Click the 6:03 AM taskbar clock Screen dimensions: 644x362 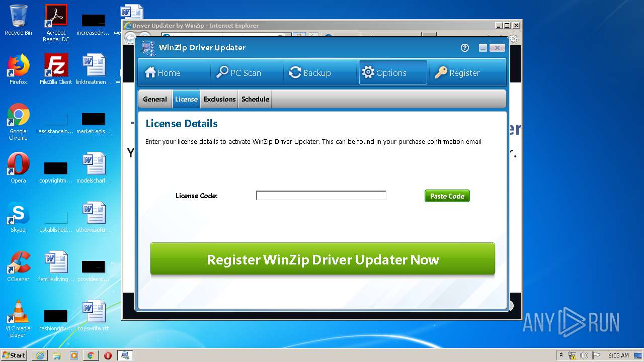(618, 355)
